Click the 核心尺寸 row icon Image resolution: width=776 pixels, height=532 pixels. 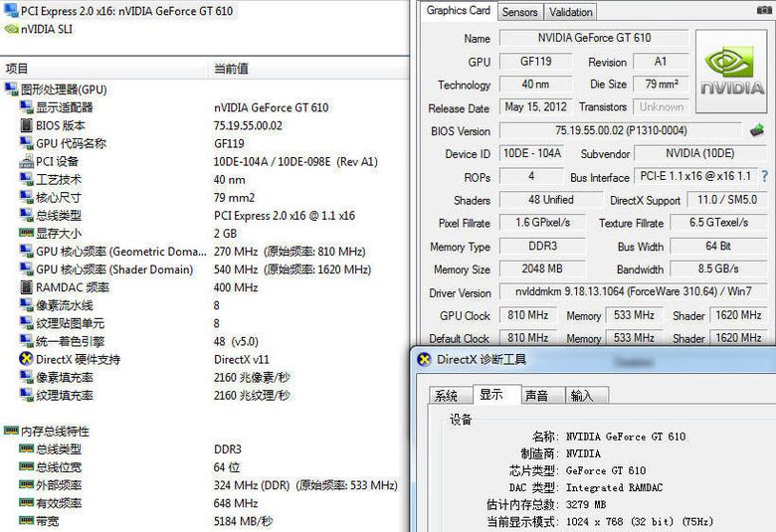click(26, 197)
